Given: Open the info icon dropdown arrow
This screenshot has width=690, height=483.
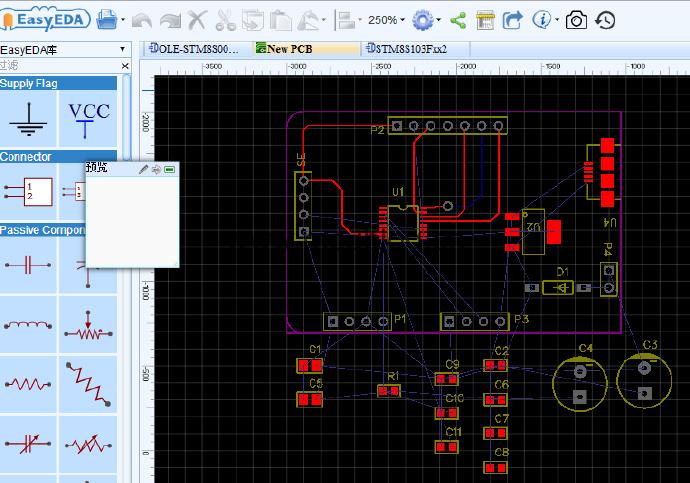Looking at the screenshot, I should point(557,20).
